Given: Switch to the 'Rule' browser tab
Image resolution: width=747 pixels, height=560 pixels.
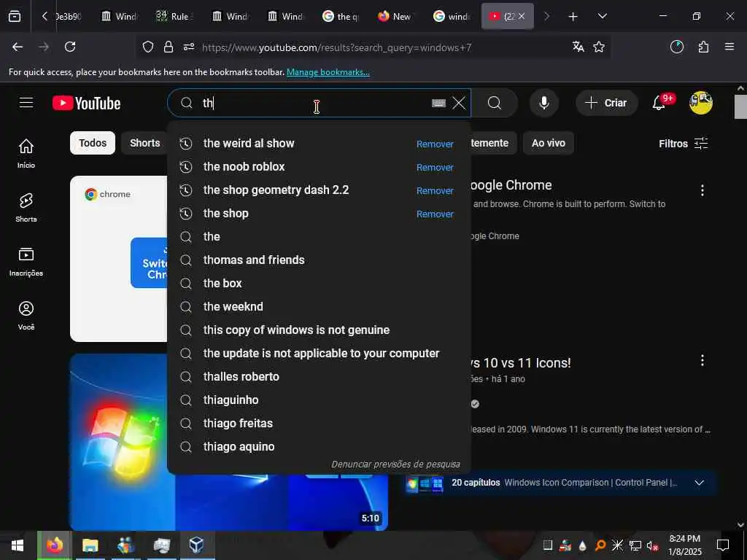Looking at the screenshot, I should click(174, 17).
